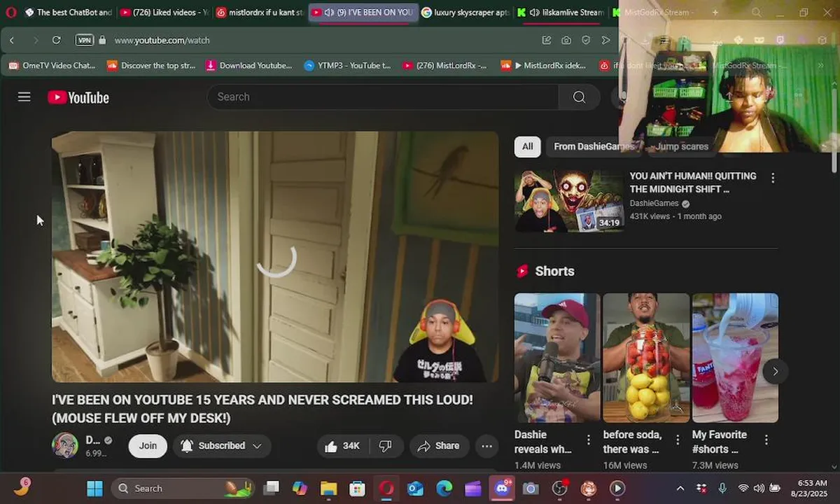Take a snapshot with the camera icon

tap(566, 41)
